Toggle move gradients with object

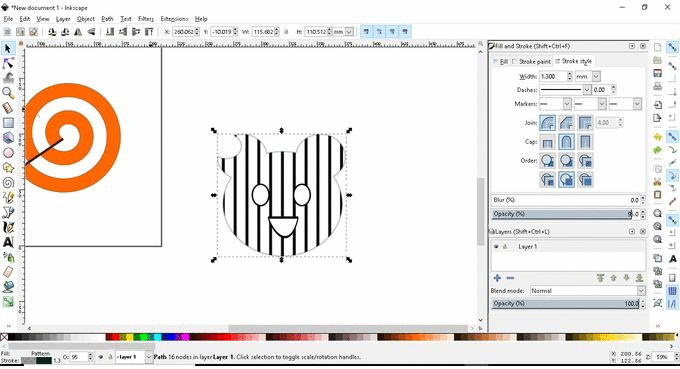tap(392, 32)
